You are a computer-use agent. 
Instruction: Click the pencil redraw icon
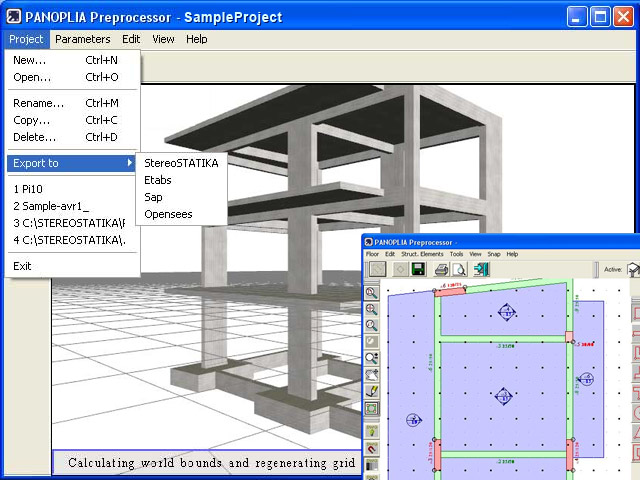(371, 391)
